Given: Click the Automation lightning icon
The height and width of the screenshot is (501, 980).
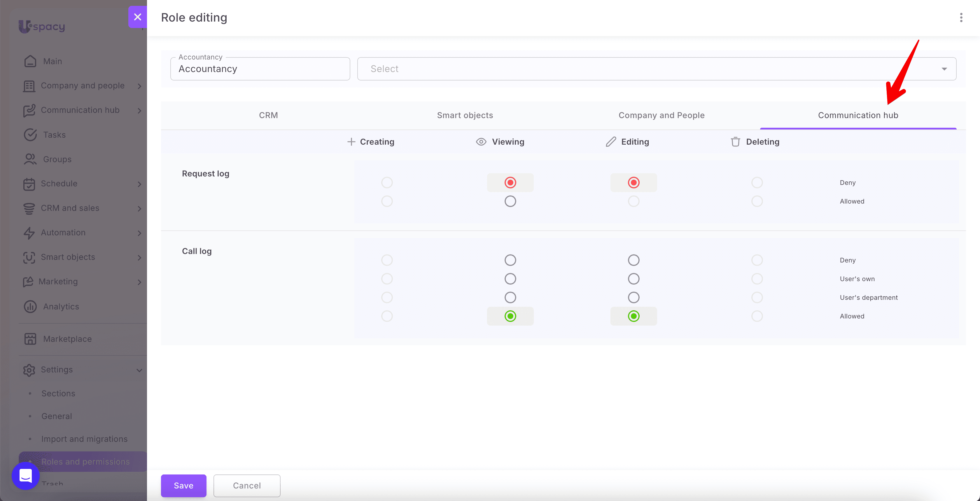Looking at the screenshot, I should [x=29, y=233].
